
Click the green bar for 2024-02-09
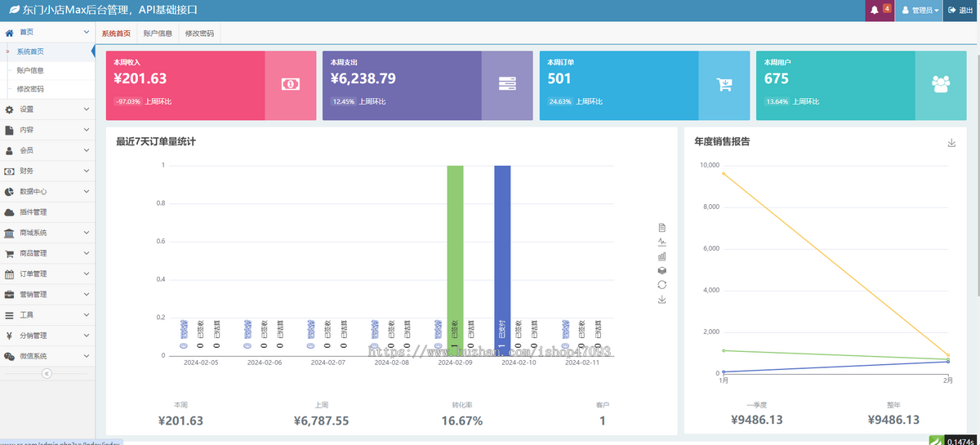click(455, 245)
